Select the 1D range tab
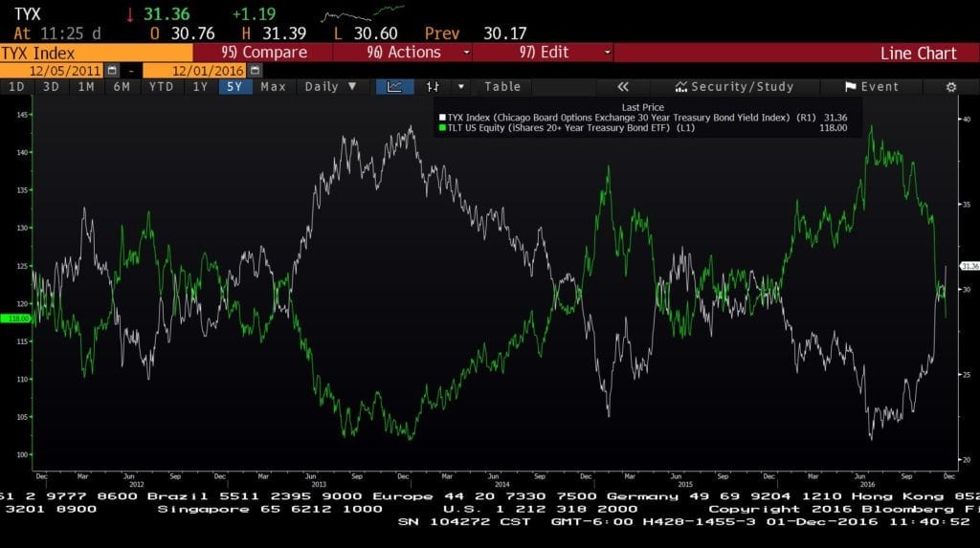 (16, 87)
